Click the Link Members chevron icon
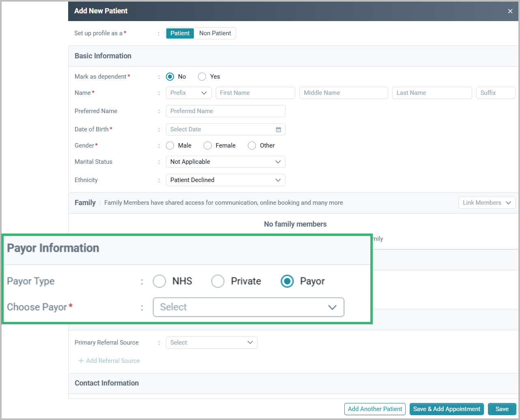 pyautogui.click(x=508, y=203)
